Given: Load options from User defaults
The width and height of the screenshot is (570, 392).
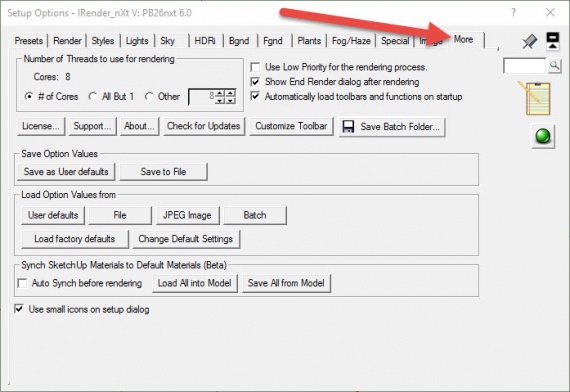Looking at the screenshot, I should [53, 215].
